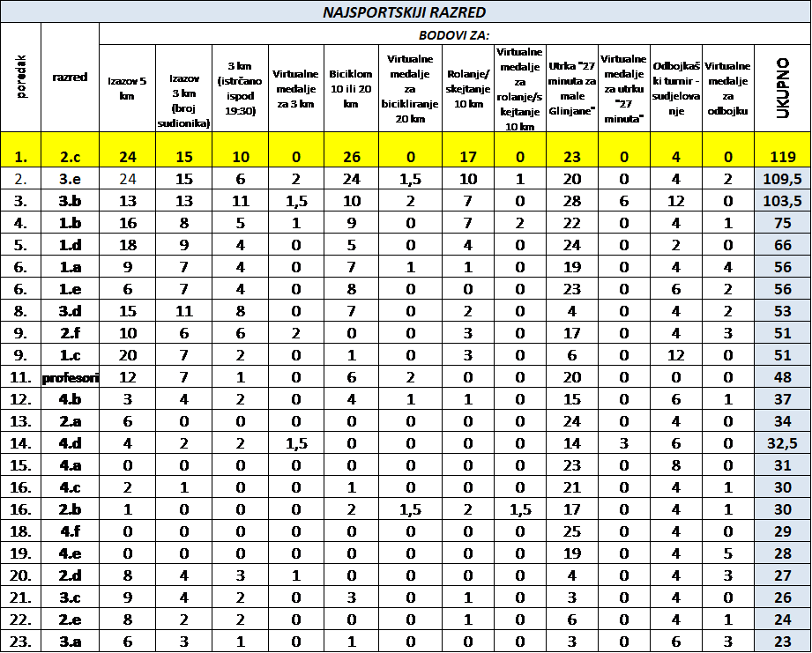Click the yellow total cell 119
812x653 pixels.
pyautogui.click(x=783, y=157)
